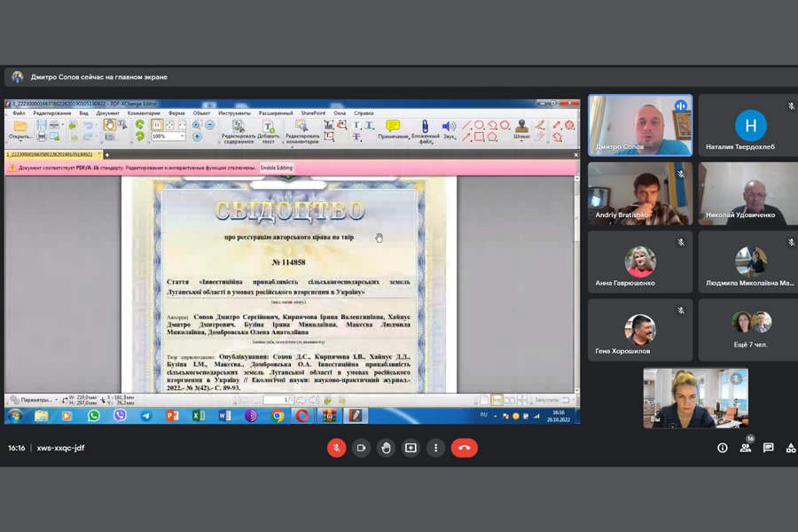Open the Инструменты menu

[234, 113]
